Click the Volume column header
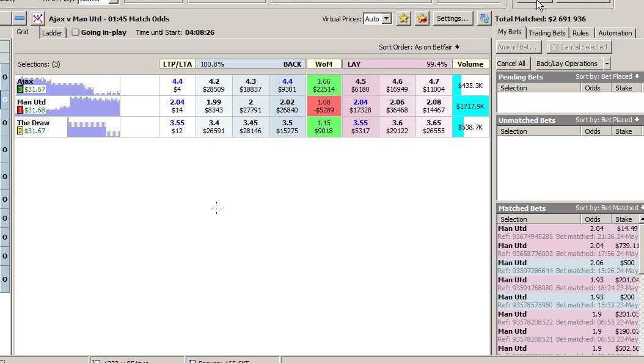The width and height of the screenshot is (644, 363). point(470,64)
